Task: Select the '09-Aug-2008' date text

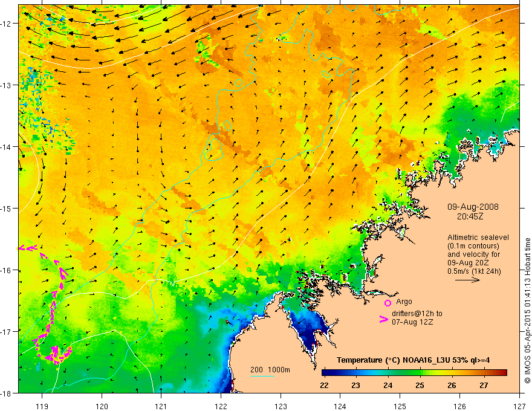Action: (x=473, y=207)
